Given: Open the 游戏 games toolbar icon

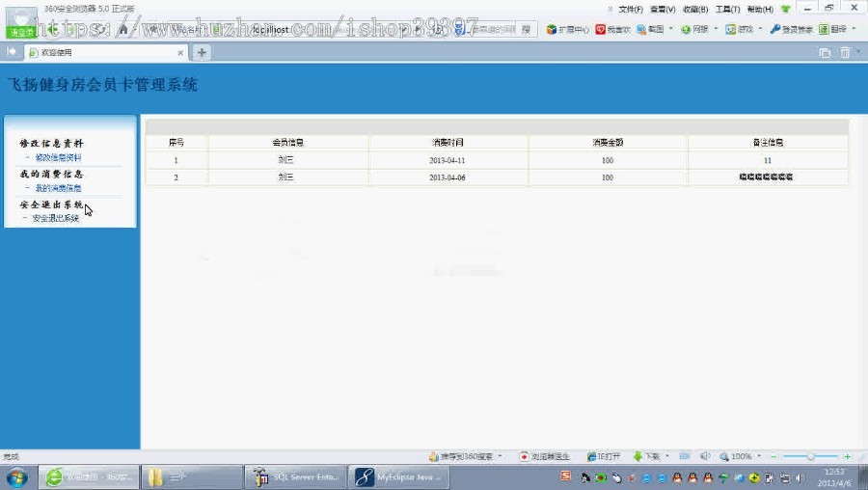Looking at the screenshot, I should [731, 29].
